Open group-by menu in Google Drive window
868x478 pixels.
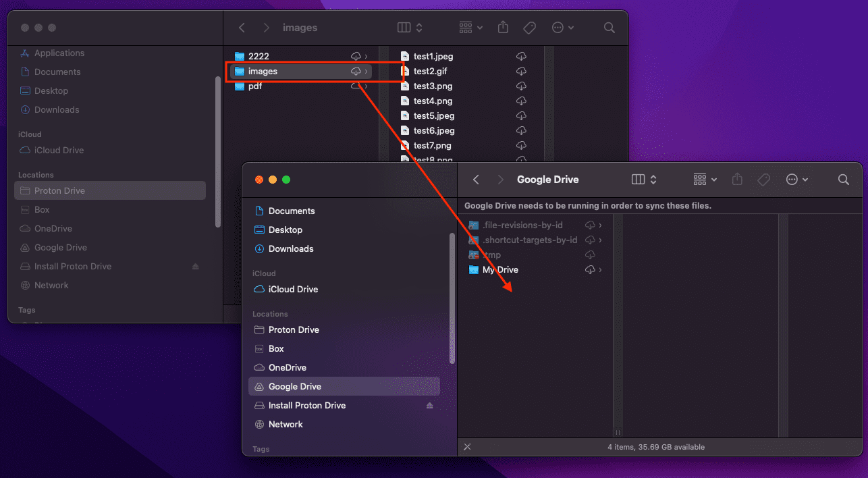click(705, 180)
